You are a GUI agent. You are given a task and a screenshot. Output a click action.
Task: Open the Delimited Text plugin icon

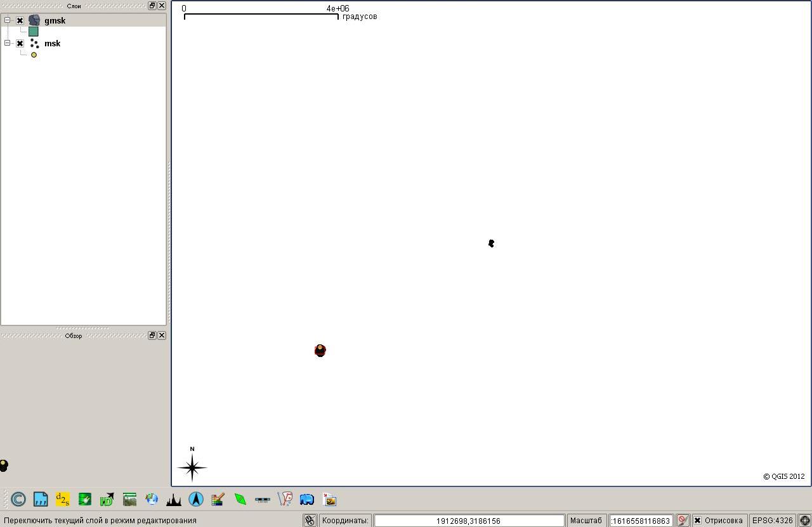pos(41,500)
